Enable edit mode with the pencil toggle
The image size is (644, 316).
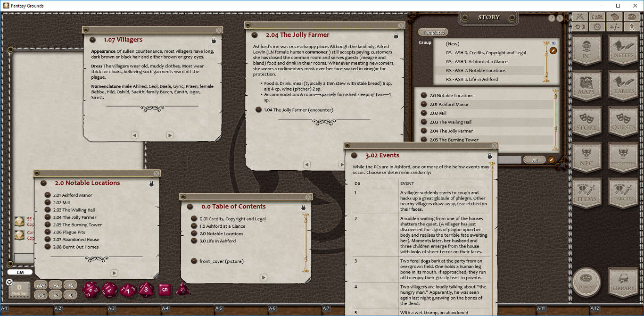tap(552, 160)
